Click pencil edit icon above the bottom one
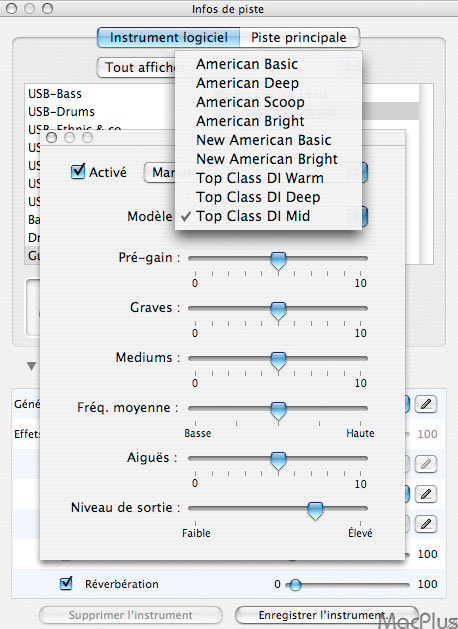 pos(426,494)
